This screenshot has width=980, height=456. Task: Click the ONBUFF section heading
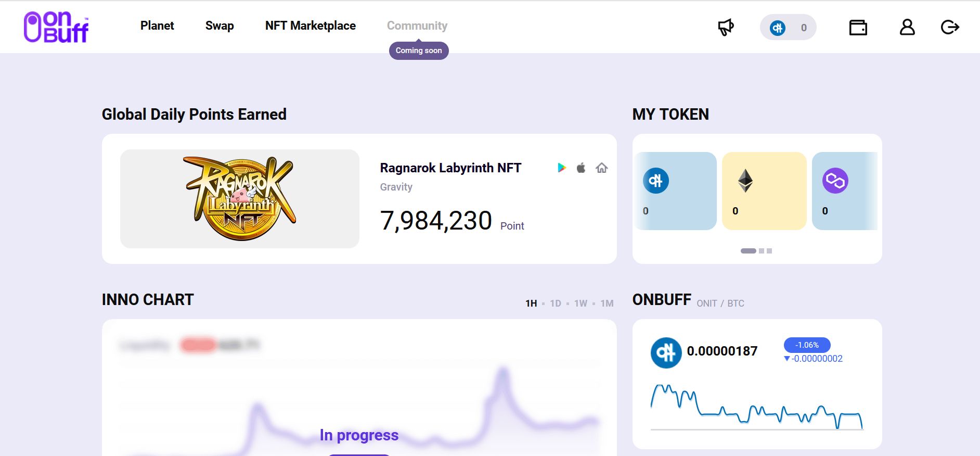pyautogui.click(x=662, y=299)
